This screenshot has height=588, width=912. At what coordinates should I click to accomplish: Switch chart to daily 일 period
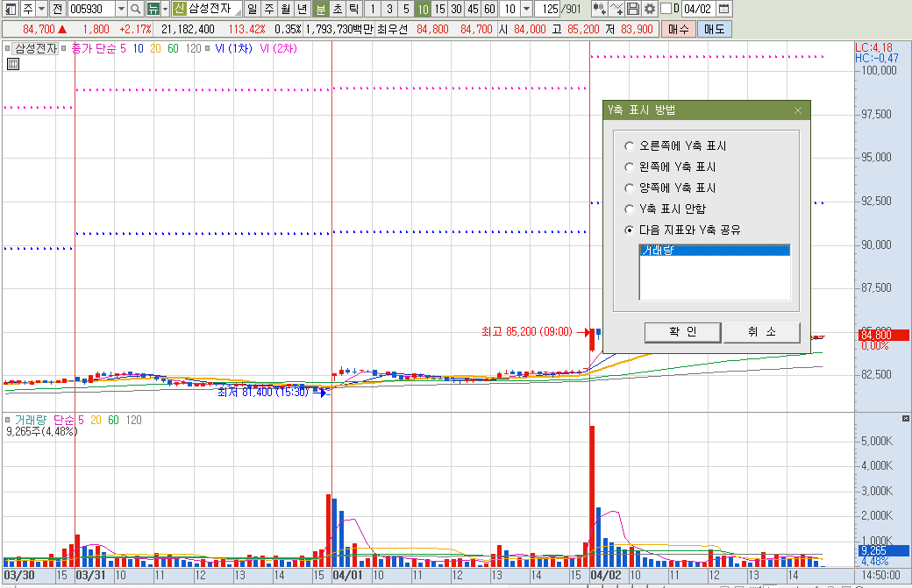click(252, 9)
